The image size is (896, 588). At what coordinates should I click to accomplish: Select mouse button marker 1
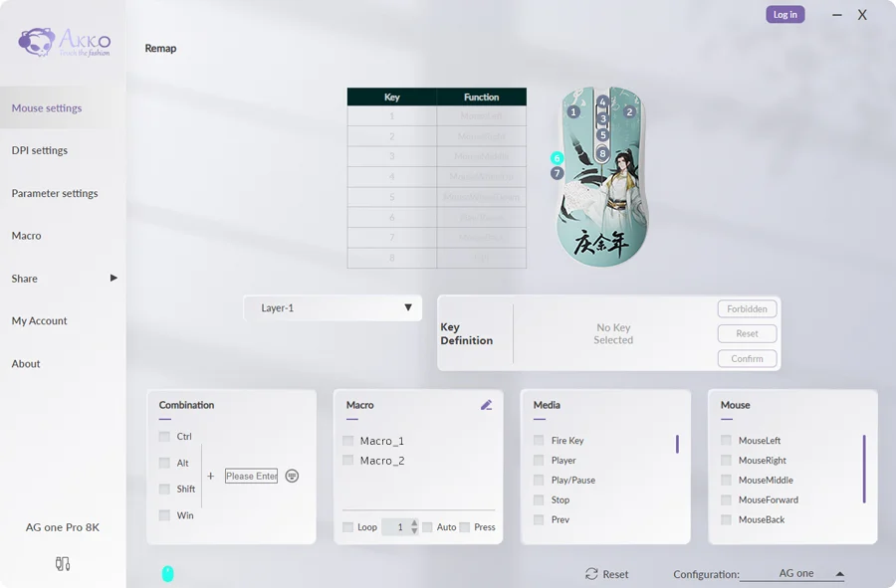(573, 111)
